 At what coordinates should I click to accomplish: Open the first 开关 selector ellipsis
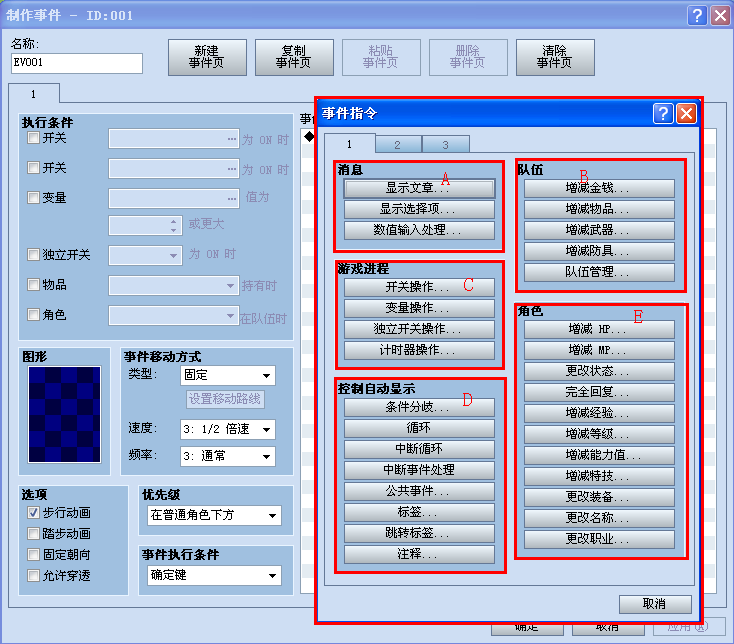pos(232,139)
